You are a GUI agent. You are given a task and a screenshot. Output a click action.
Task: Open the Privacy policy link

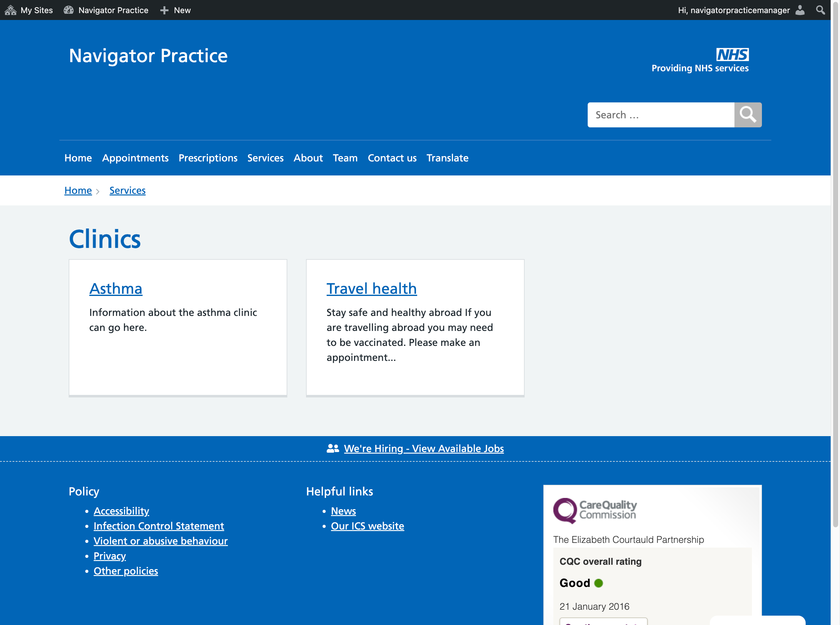pyautogui.click(x=109, y=556)
